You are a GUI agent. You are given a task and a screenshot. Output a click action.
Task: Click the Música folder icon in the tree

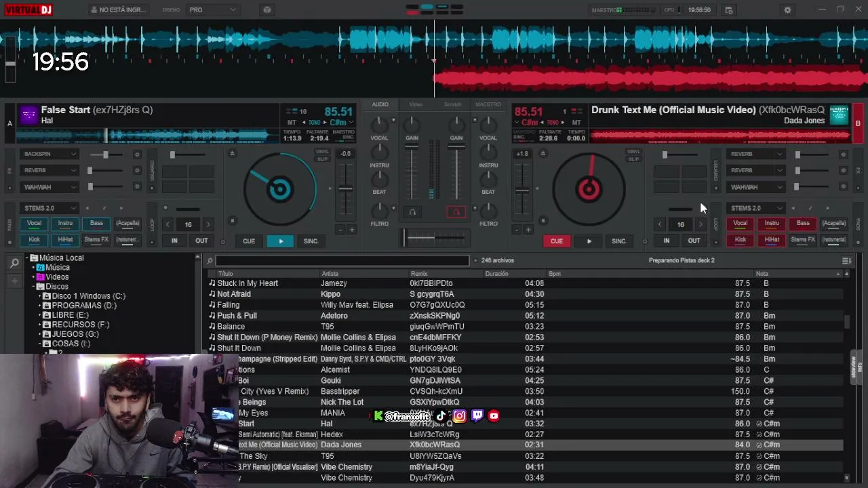[40, 268]
